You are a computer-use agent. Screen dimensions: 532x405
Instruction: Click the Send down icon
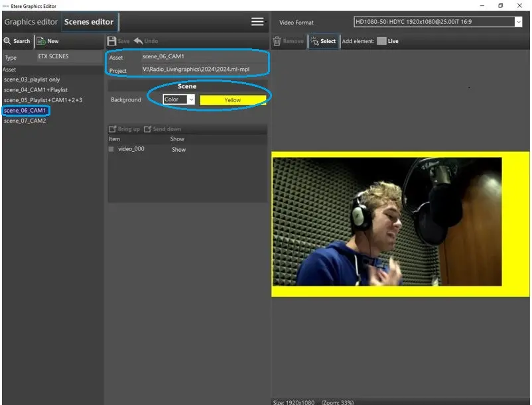[148, 129]
